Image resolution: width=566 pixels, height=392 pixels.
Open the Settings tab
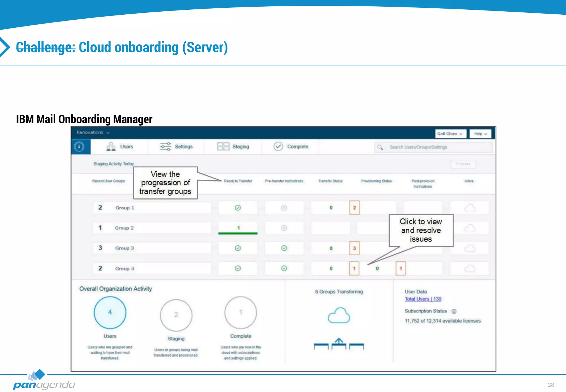pyautogui.click(x=176, y=147)
